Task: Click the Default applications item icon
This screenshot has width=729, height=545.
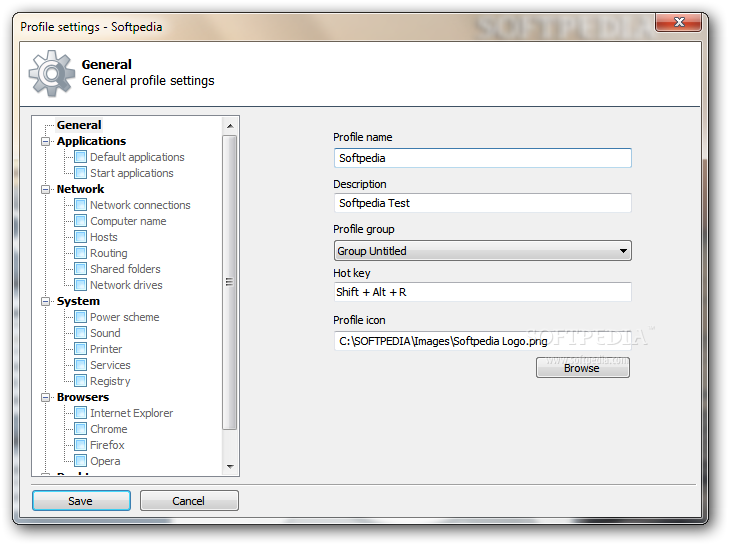Action: coord(80,157)
